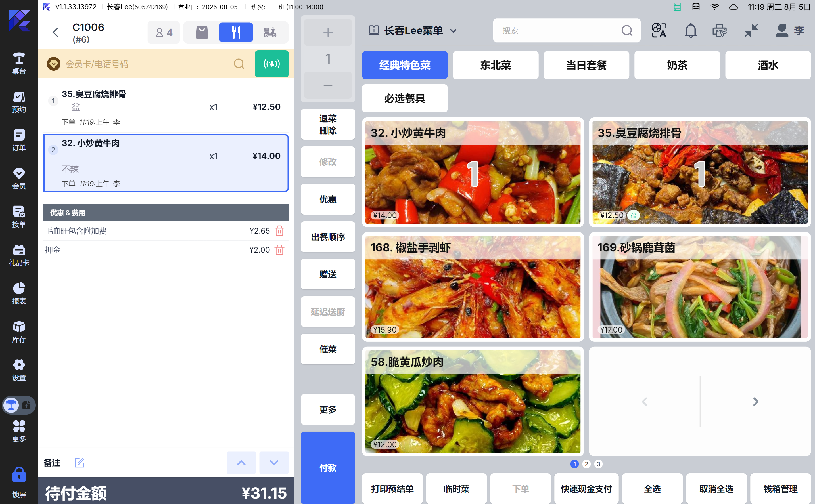Click the database status icon
This screenshot has height=504, width=815.
click(x=696, y=7)
